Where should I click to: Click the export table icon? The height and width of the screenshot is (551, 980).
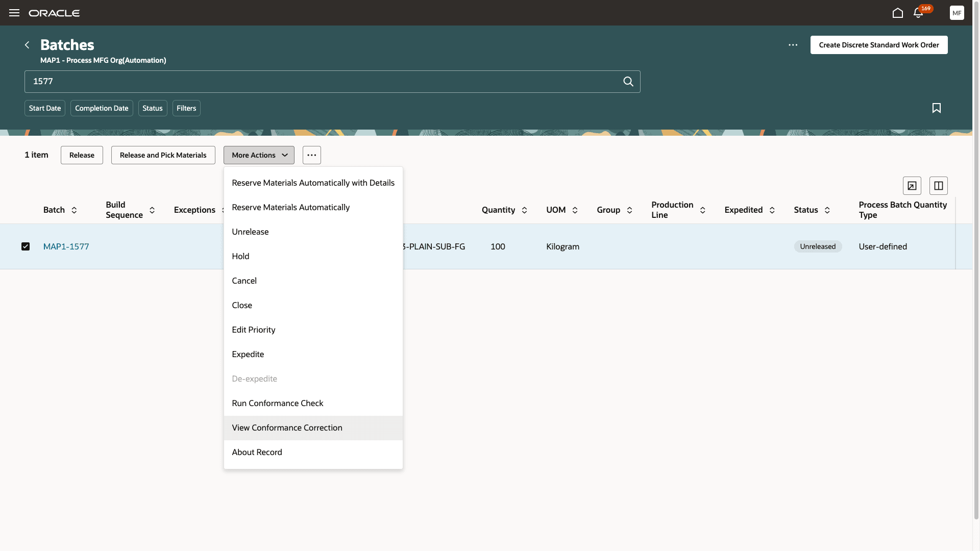[912, 186]
